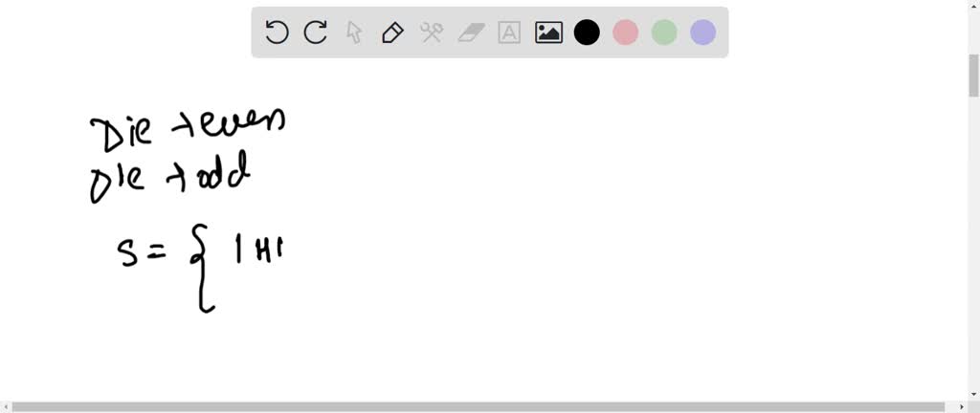Click the scroll down arrow
Image resolution: width=980 pixels, height=413 pixels.
coord(973,394)
